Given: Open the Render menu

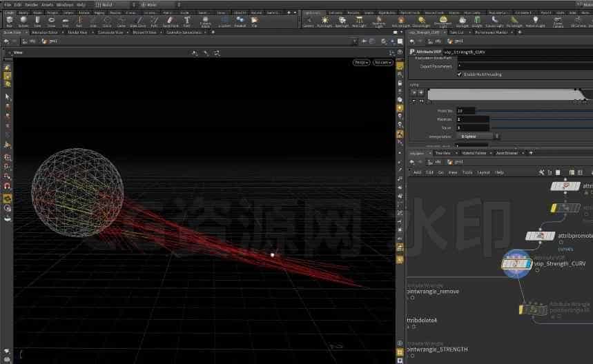Looking at the screenshot, I should [31, 5].
